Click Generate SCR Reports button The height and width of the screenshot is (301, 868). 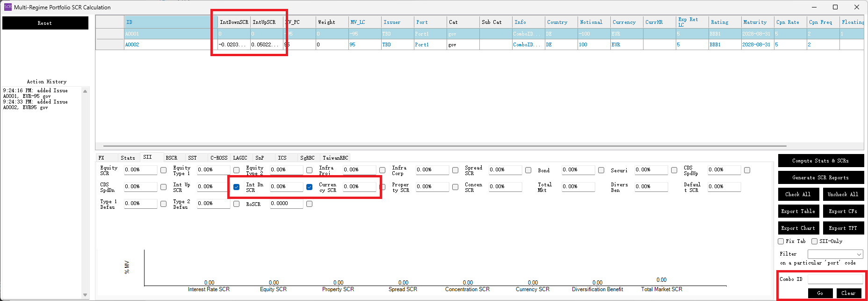coord(820,177)
